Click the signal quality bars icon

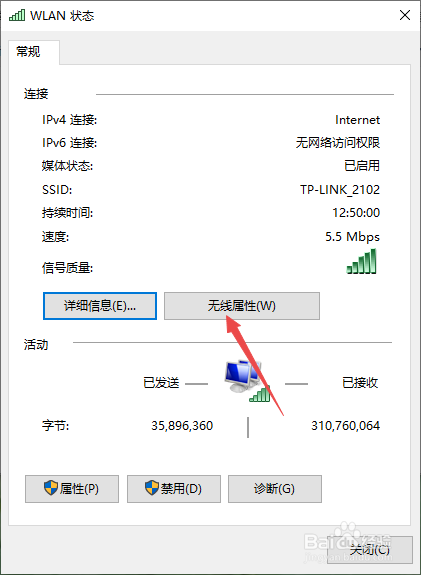(x=362, y=261)
